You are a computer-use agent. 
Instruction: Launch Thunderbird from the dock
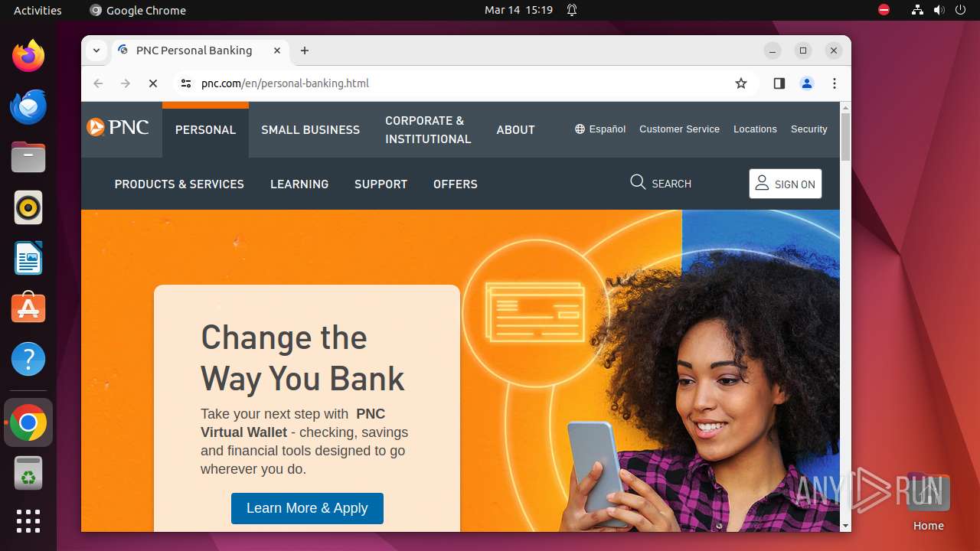coord(28,106)
